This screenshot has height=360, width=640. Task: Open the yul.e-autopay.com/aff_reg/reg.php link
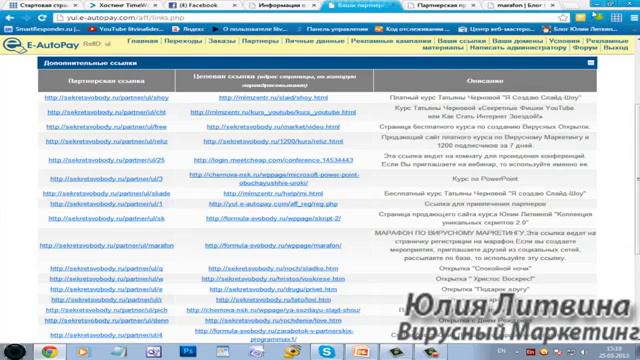(x=273, y=204)
